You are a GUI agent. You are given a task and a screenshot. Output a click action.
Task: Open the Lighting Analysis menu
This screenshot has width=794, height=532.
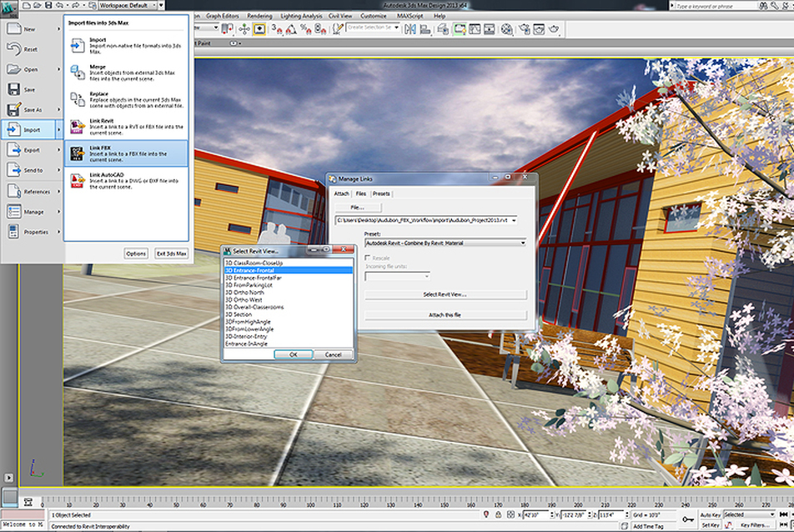click(x=301, y=16)
